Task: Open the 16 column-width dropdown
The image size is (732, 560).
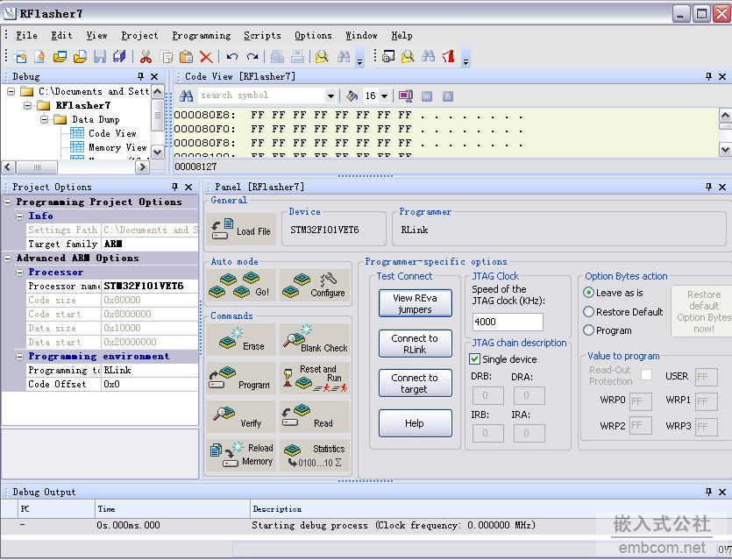Action: pos(384,96)
